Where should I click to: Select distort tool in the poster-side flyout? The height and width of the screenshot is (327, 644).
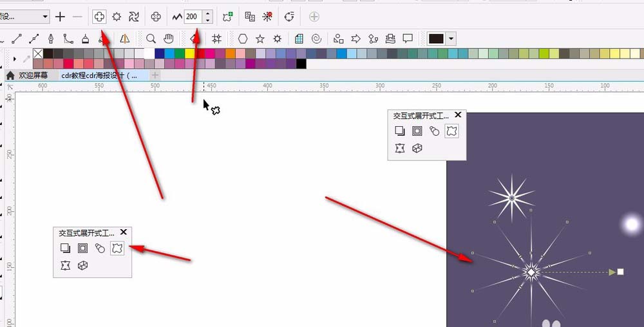pyautogui.click(x=452, y=131)
